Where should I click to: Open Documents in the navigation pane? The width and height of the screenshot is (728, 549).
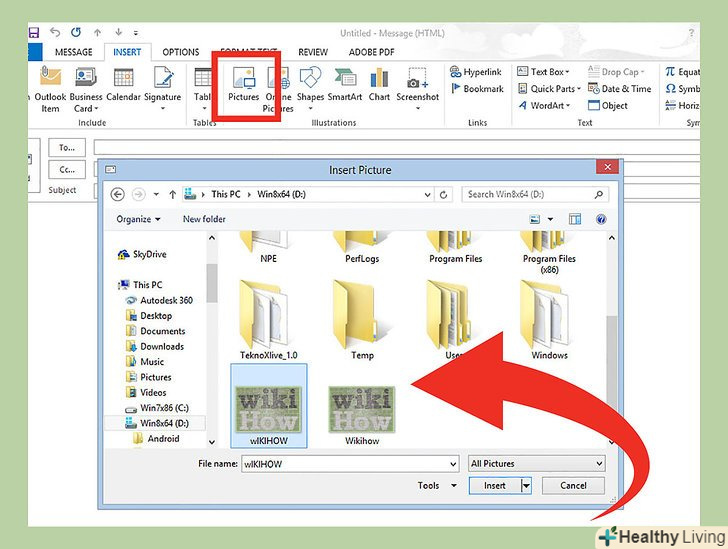[156, 331]
